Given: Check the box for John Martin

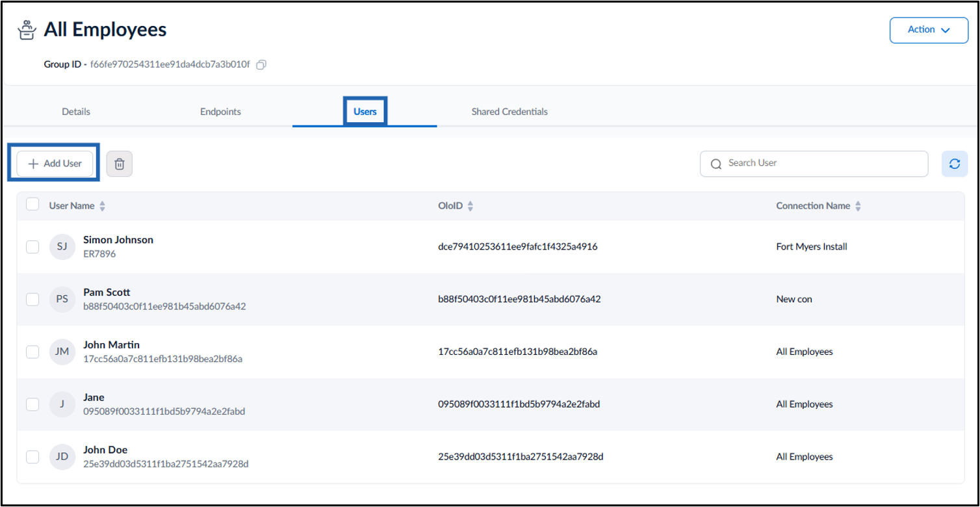Looking at the screenshot, I should tap(32, 352).
